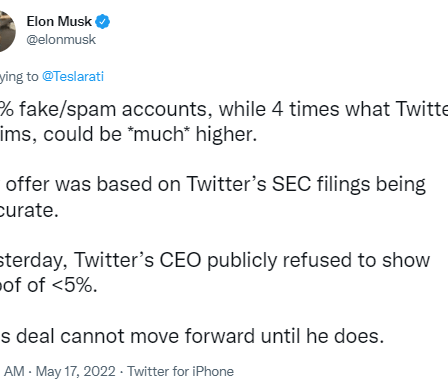
Task: Click the blue verified badge beside Elon Musk
Action: [103, 22]
